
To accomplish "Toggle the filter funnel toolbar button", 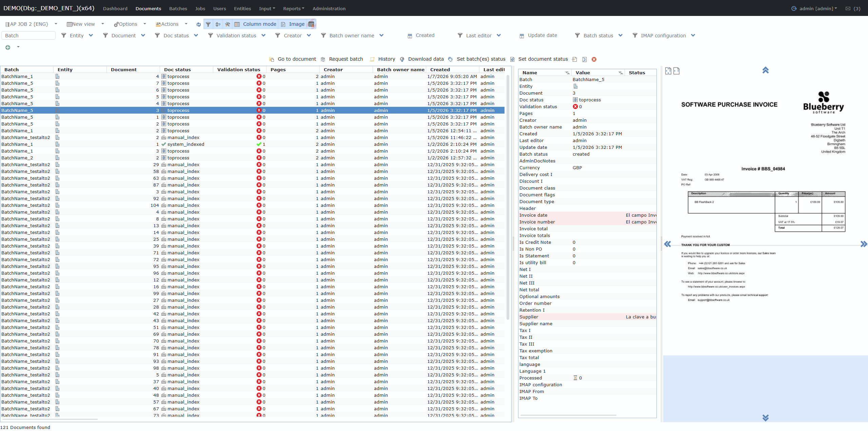I will click(x=208, y=24).
